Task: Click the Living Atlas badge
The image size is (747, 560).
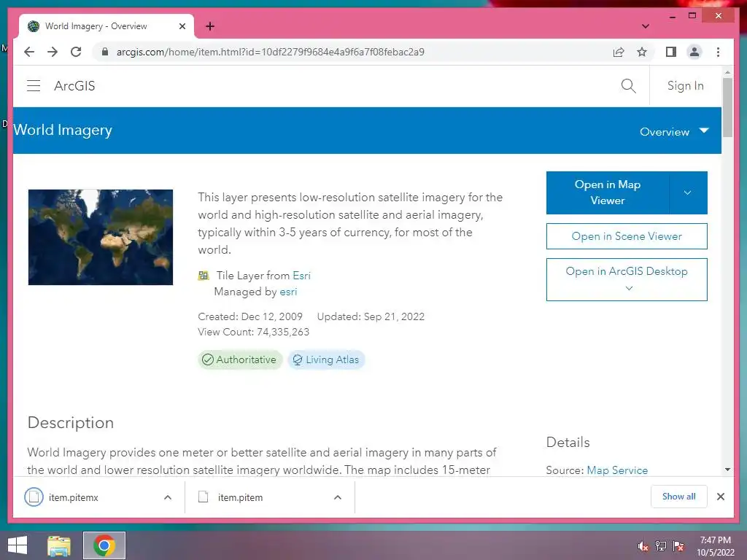Action: [326, 359]
